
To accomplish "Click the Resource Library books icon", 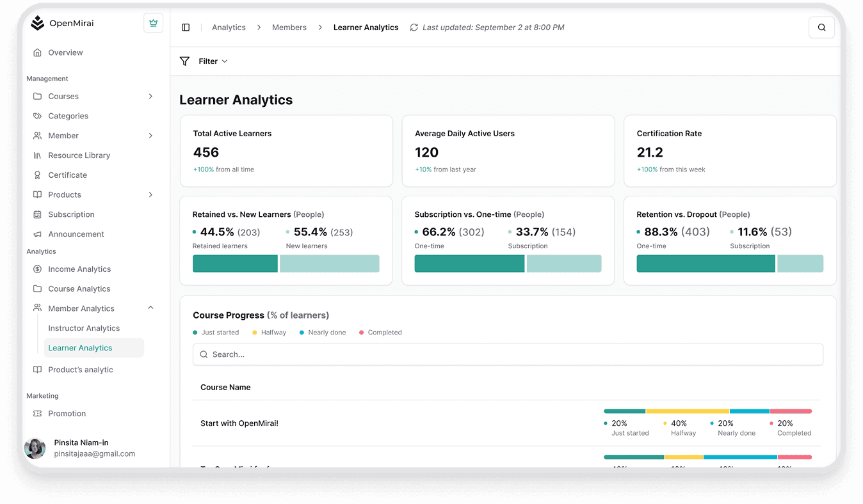I will pyautogui.click(x=37, y=155).
